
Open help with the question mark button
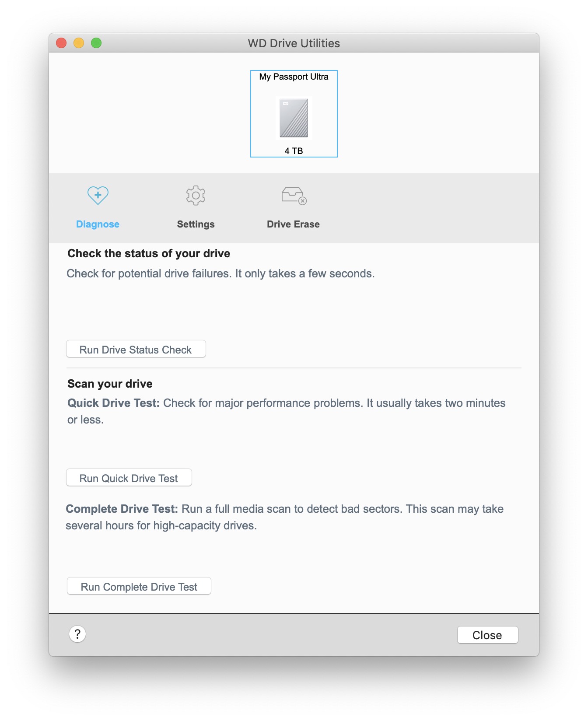77,634
